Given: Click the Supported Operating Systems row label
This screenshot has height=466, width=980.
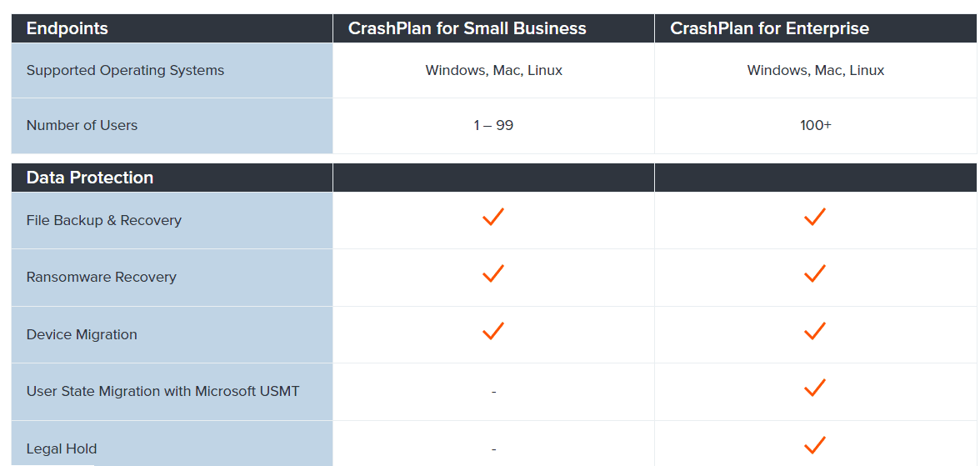Looking at the screenshot, I should click(125, 70).
